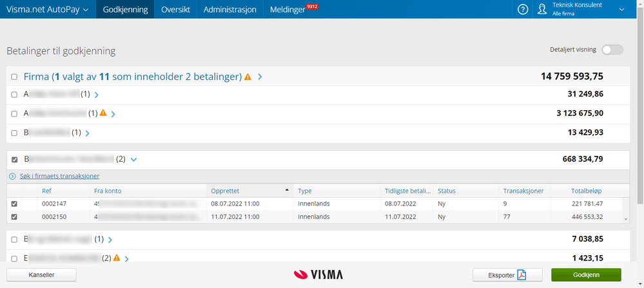This screenshot has height=288, width=644.
Task: Check the company row with 3 123 675,90
Action: click(14, 113)
